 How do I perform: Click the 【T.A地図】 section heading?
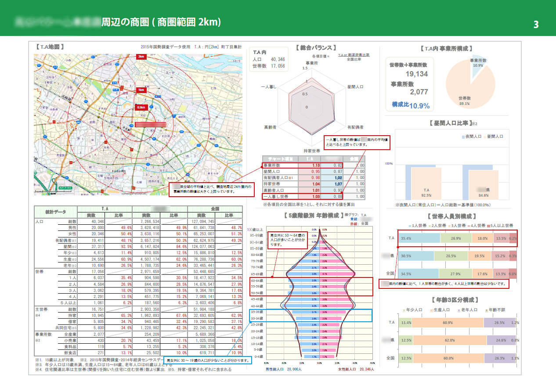tap(50, 46)
